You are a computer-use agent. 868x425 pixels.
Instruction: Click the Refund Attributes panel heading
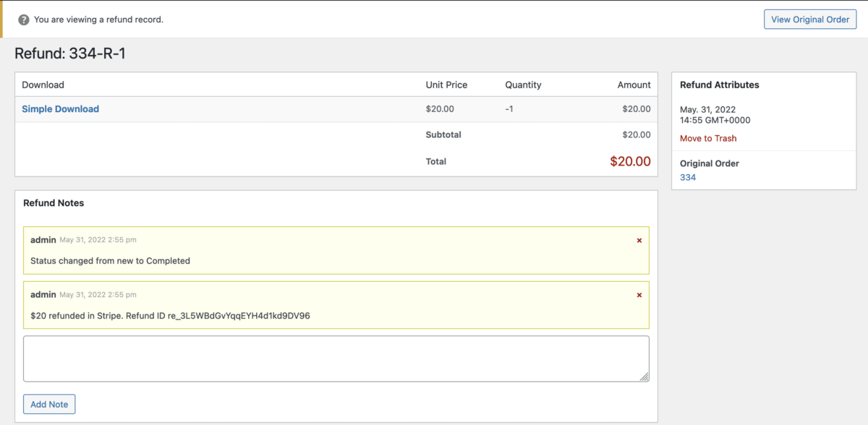719,85
